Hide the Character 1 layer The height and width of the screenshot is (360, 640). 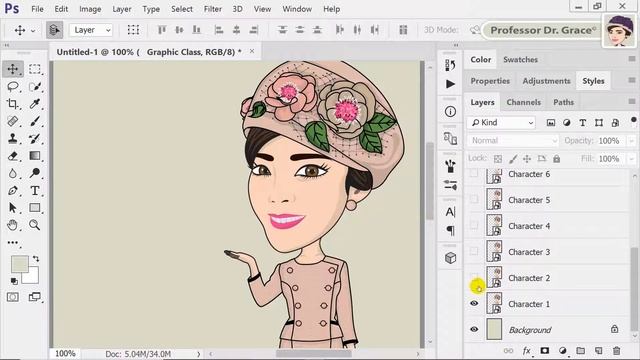(x=474, y=303)
